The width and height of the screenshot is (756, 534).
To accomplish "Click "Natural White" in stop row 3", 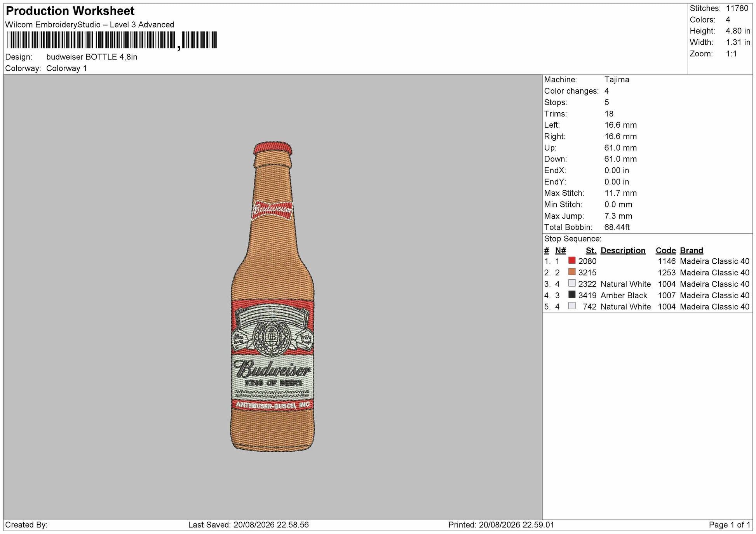I will click(625, 284).
